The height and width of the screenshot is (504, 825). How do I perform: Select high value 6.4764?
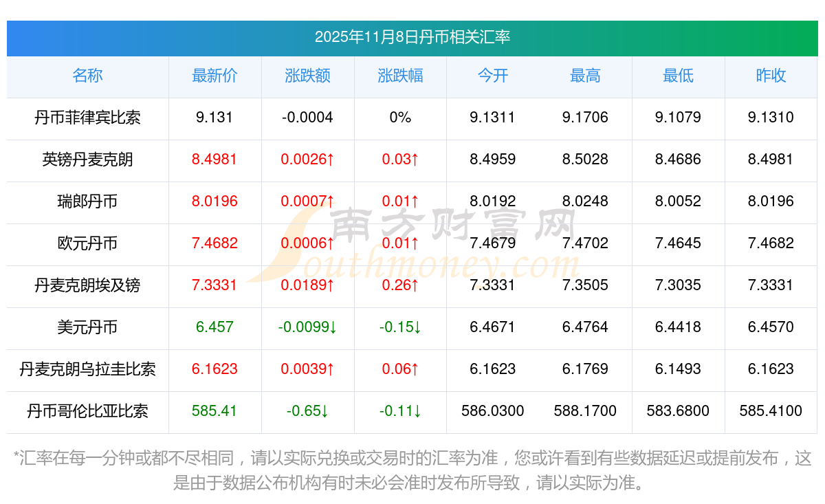pyautogui.click(x=585, y=327)
